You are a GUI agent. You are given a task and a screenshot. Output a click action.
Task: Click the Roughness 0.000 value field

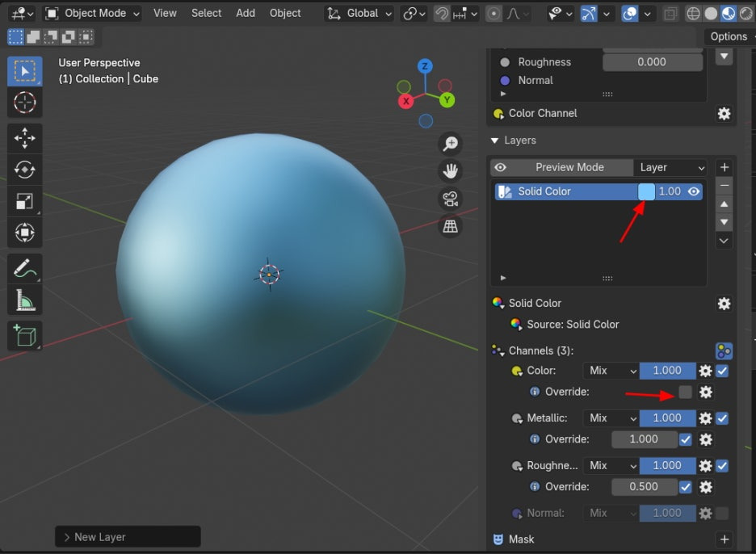[652, 62]
